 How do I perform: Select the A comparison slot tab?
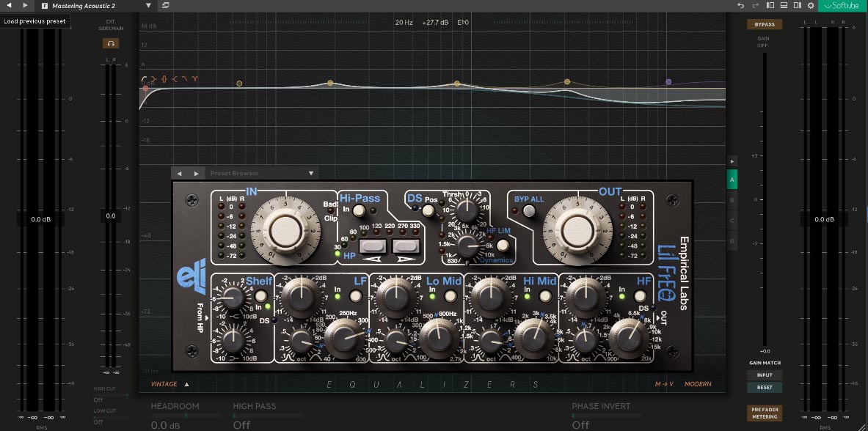pyautogui.click(x=732, y=180)
